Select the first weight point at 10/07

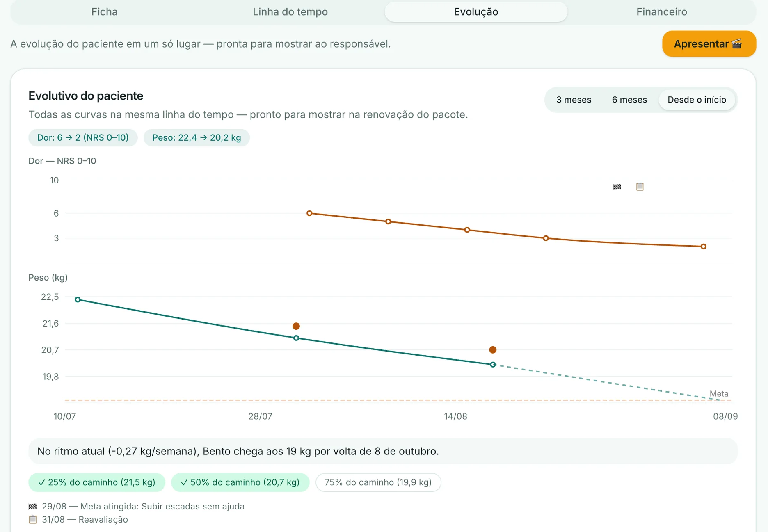point(78,300)
